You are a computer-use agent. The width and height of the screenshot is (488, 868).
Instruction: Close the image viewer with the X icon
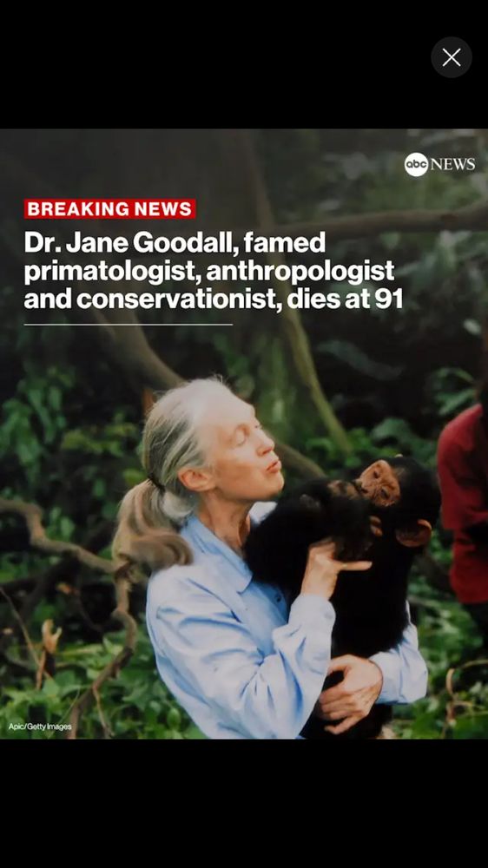tap(452, 57)
